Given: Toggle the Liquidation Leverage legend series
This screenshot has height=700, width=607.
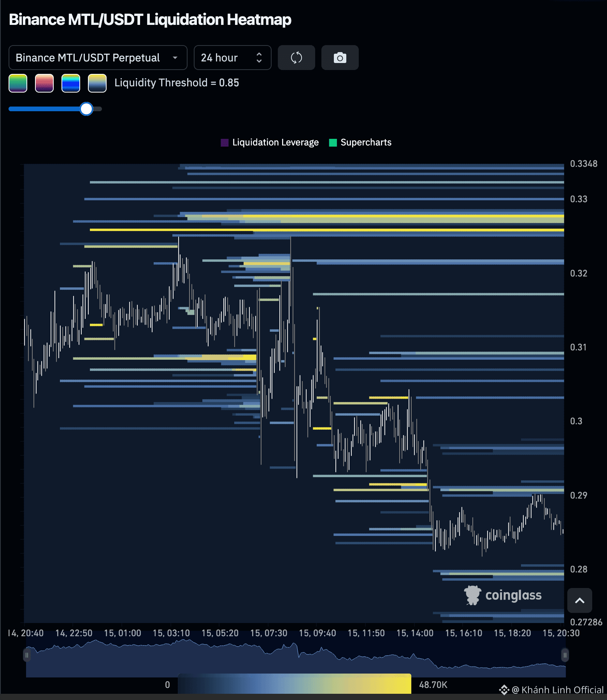Looking at the screenshot, I should tap(270, 142).
